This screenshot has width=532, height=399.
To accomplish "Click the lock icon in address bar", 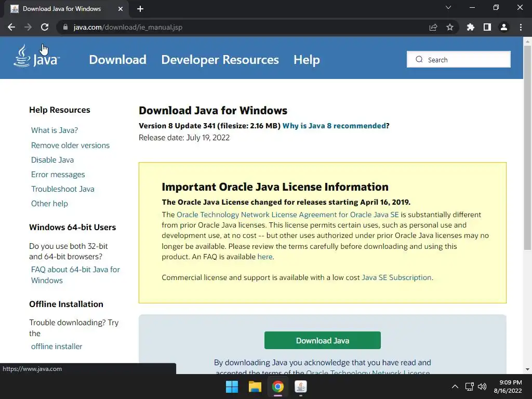I will pos(65,27).
